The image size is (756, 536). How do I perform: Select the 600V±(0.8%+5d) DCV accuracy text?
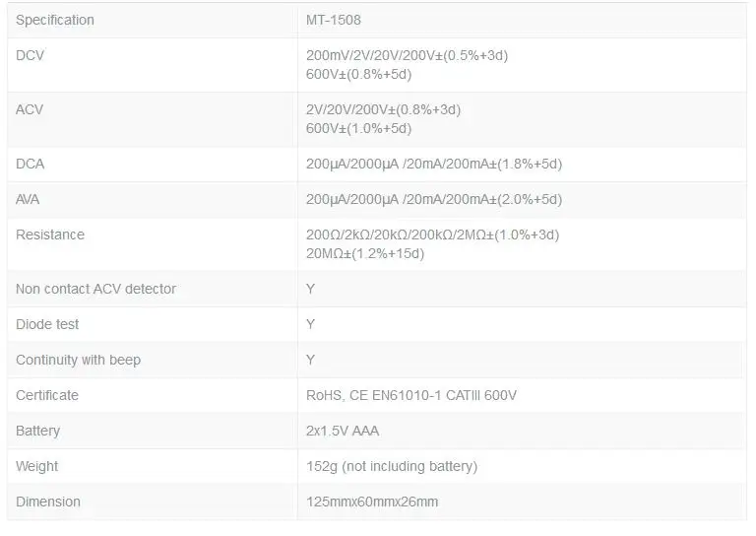click(x=358, y=74)
